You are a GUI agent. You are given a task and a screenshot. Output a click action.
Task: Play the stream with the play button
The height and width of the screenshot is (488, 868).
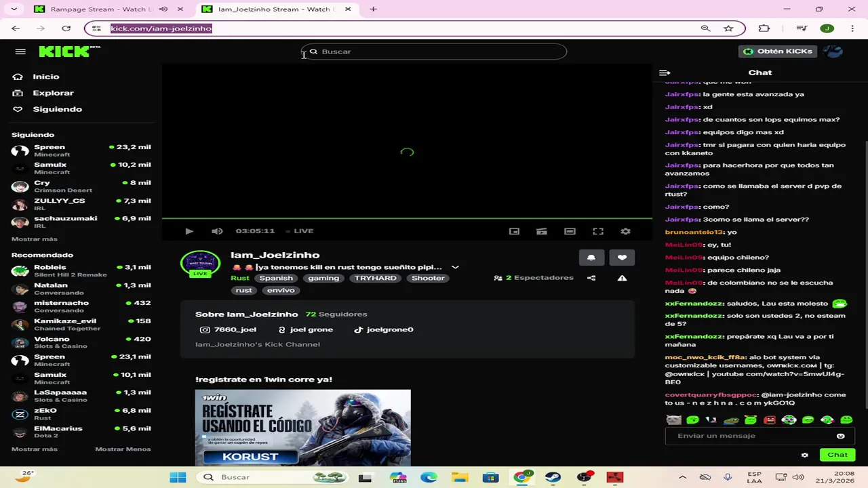(189, 231)
